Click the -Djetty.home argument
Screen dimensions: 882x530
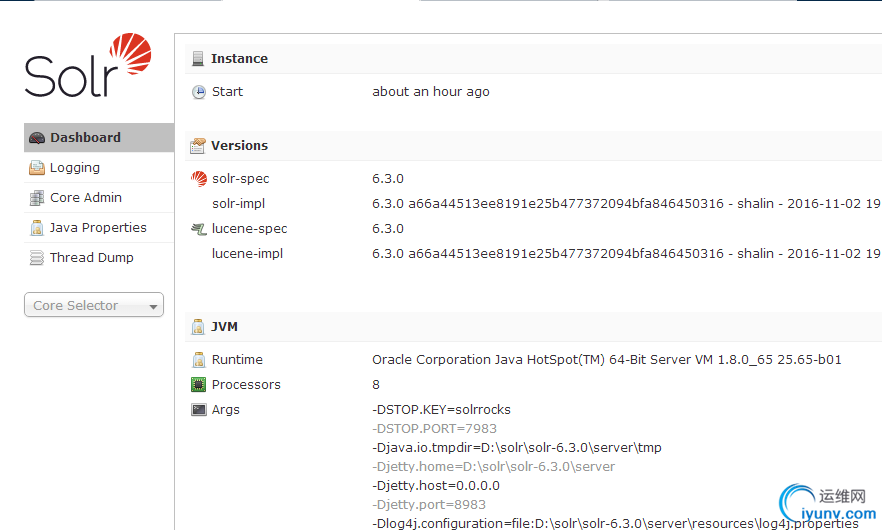[493, 467]
